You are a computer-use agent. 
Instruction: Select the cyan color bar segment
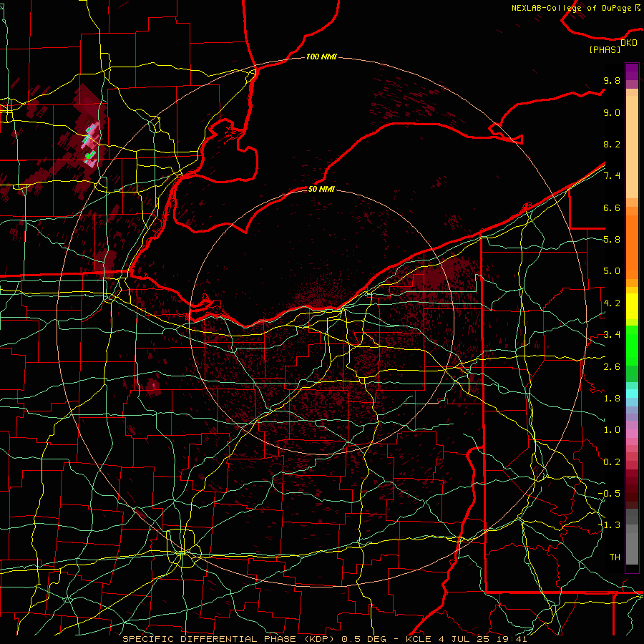pos(632,394)
